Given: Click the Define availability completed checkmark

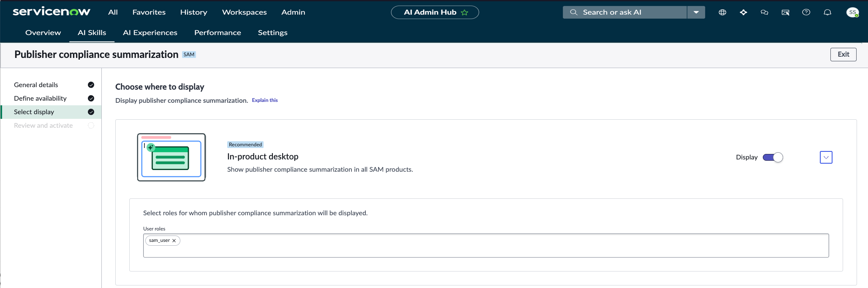Looking at the screenshot, I should [x=91, y=98].
